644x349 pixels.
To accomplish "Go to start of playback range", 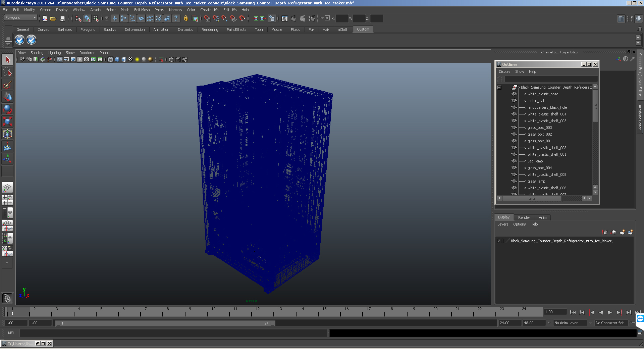I will coord(573,312).
